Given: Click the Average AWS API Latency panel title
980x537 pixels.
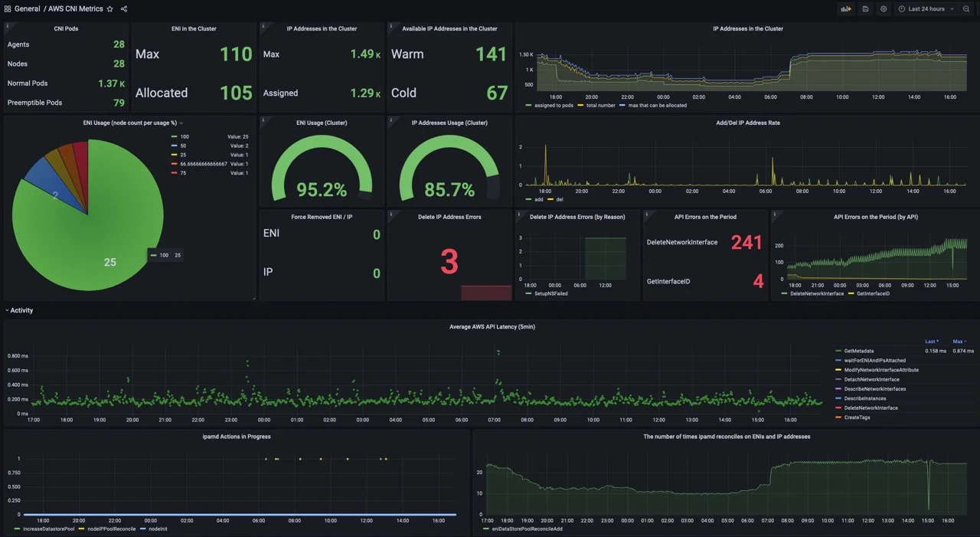Looking at the screenshot, I should point(492,327).
